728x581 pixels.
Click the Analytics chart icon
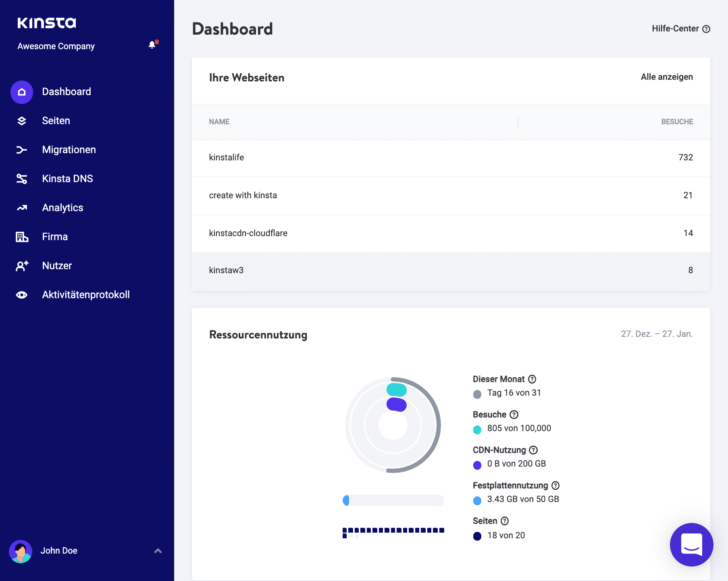pyautogui.click(x=21, y=207)
